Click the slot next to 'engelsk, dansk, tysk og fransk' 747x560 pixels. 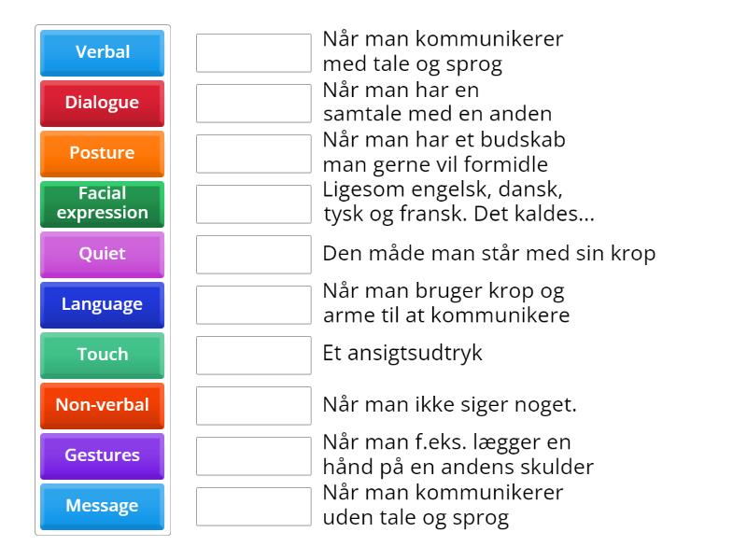click(x=252, y=203)
